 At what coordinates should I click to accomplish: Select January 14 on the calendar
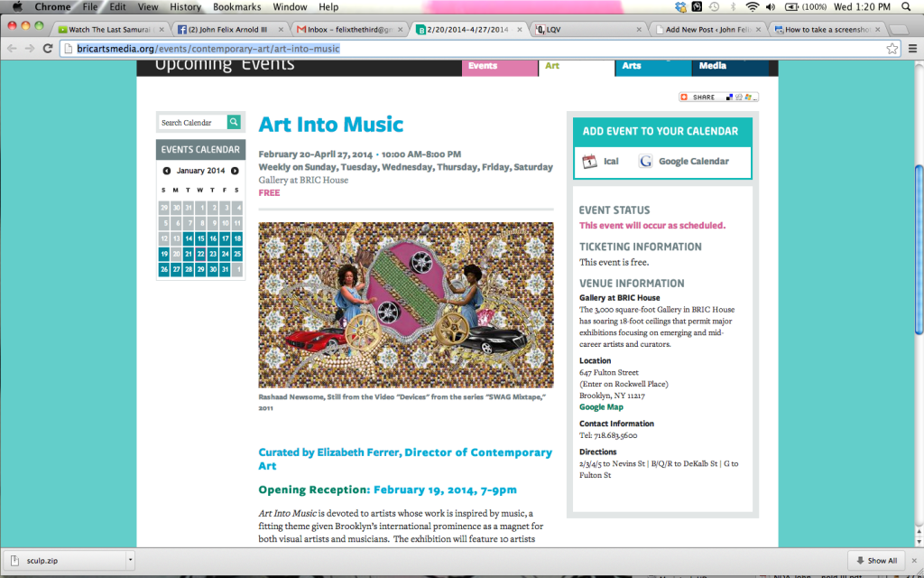click(188, 238)
